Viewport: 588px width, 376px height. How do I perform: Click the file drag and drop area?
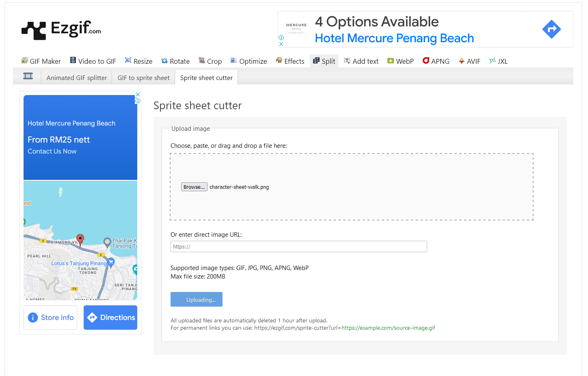coord(352,187)
